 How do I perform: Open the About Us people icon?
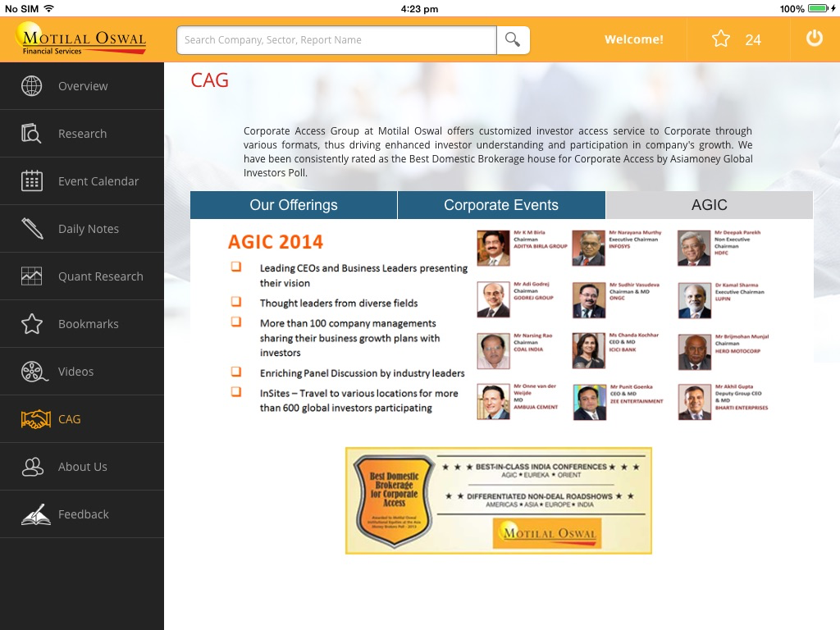33,467
